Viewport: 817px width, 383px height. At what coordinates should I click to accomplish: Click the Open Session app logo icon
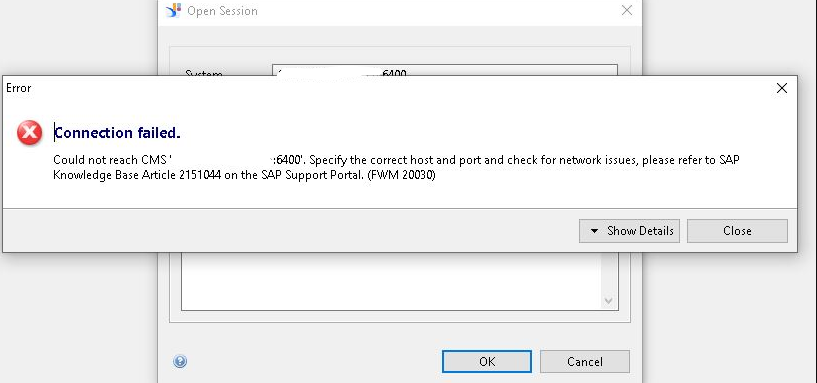173,10
